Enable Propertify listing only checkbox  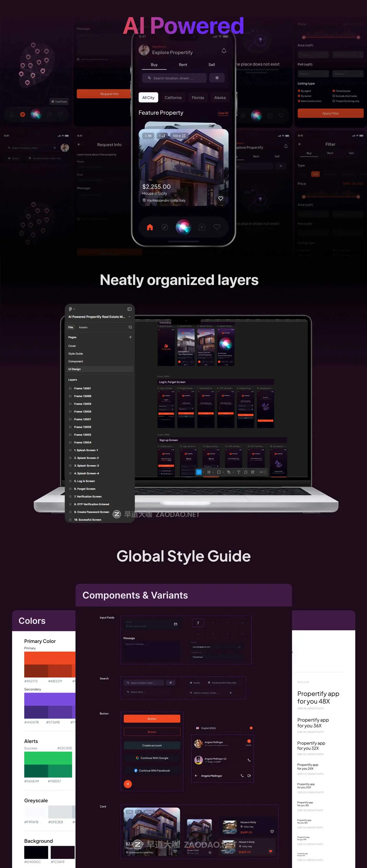pyautogui.click(x=334, y=101)
